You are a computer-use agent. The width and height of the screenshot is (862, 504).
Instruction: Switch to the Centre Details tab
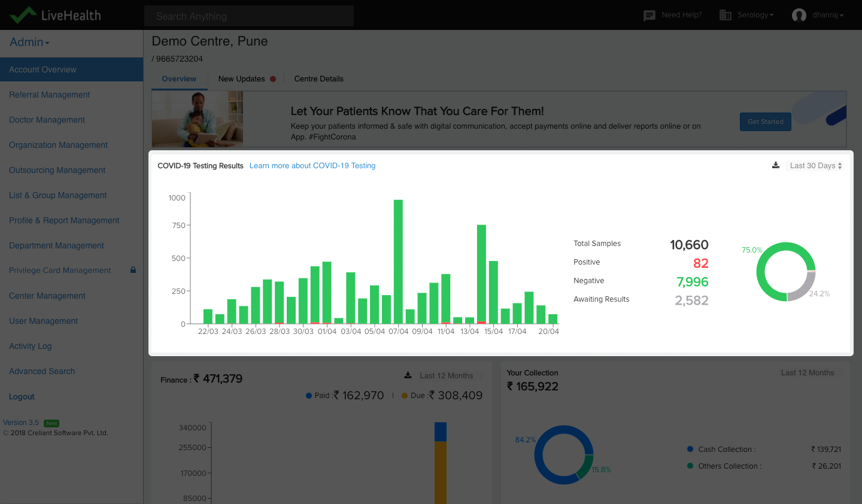pos(318,79)
